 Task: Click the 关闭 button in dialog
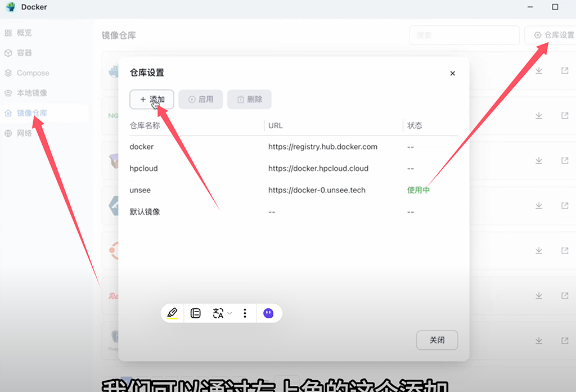tap(437, 340)
